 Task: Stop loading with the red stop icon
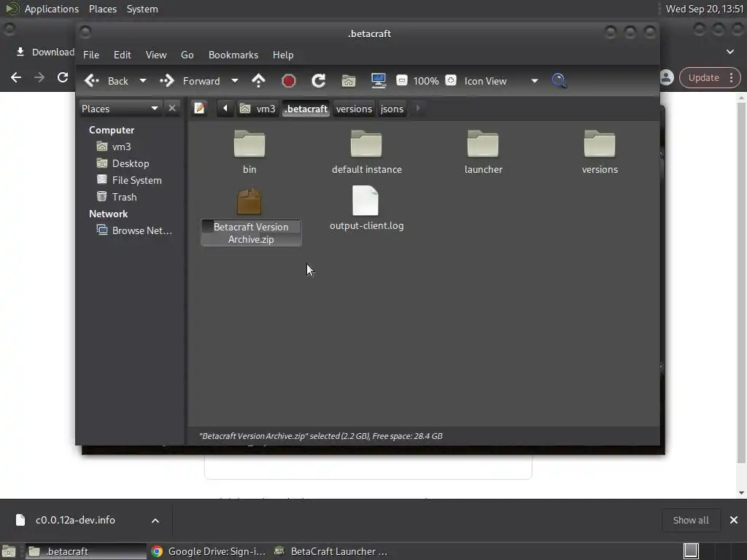pos(288,81)
